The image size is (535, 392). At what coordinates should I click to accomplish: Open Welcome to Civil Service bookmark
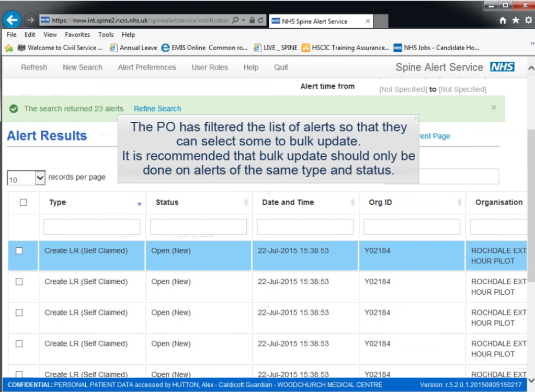coord(60,48)
